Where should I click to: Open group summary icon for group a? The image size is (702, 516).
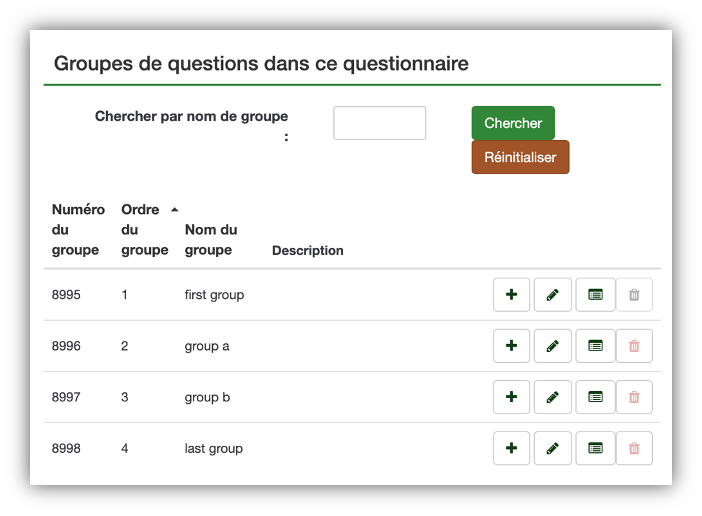pos(595,346)
